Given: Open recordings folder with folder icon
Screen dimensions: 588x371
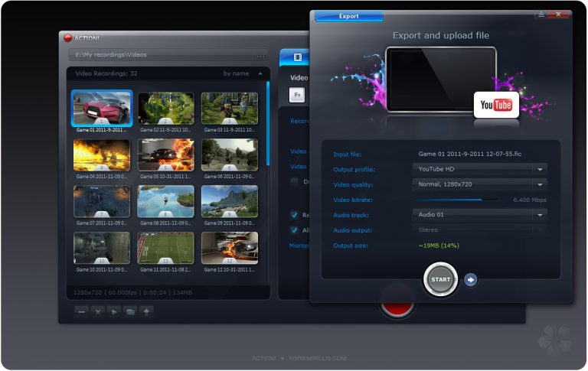Looking at the screenshot, I should point(130,312).
